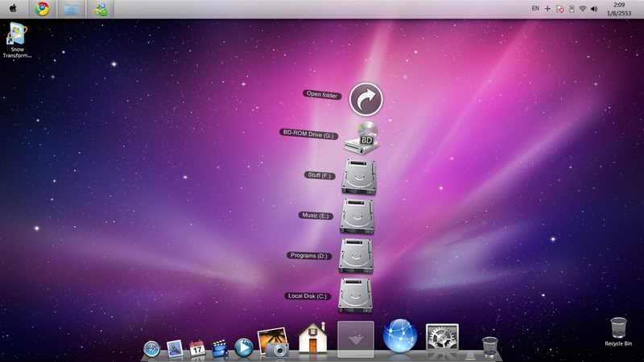The width and height of the screenshot is (644, 362).
Task: Open the calendar icon showing 17
Action: tap(197, 348)
